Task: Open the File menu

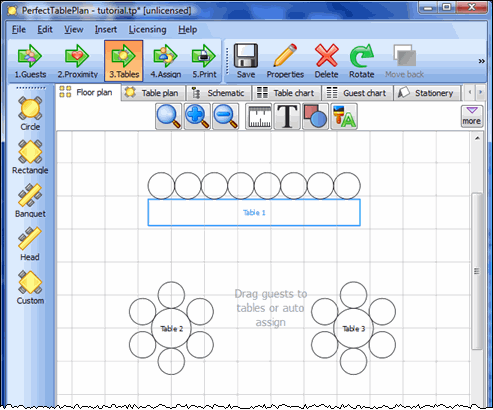Action: coord(19,30)
